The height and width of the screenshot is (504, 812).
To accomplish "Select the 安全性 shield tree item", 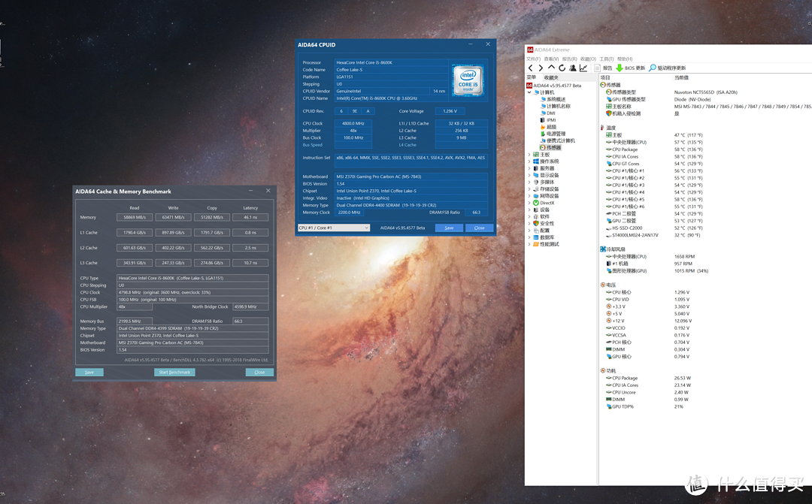I will point(544,224).
